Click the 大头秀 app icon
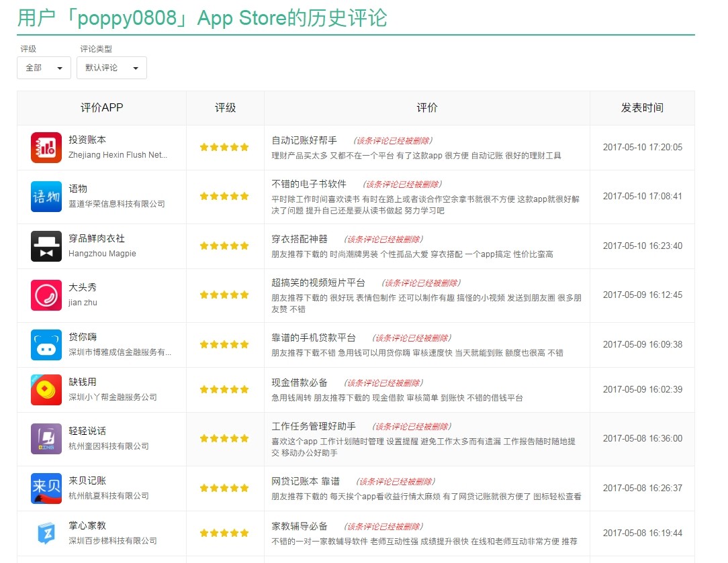Image resolution: width=728 pixels, height=563 pixels. [46, 295]
